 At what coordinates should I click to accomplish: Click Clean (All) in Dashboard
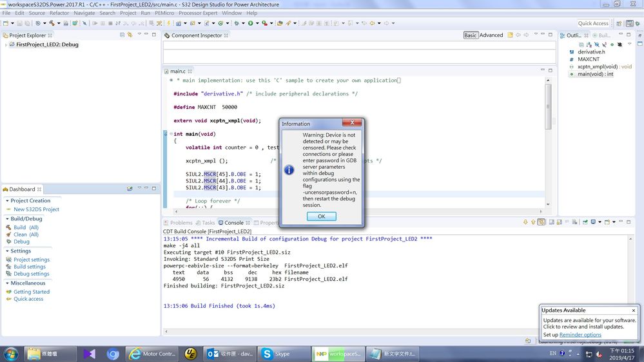point(26,234)
